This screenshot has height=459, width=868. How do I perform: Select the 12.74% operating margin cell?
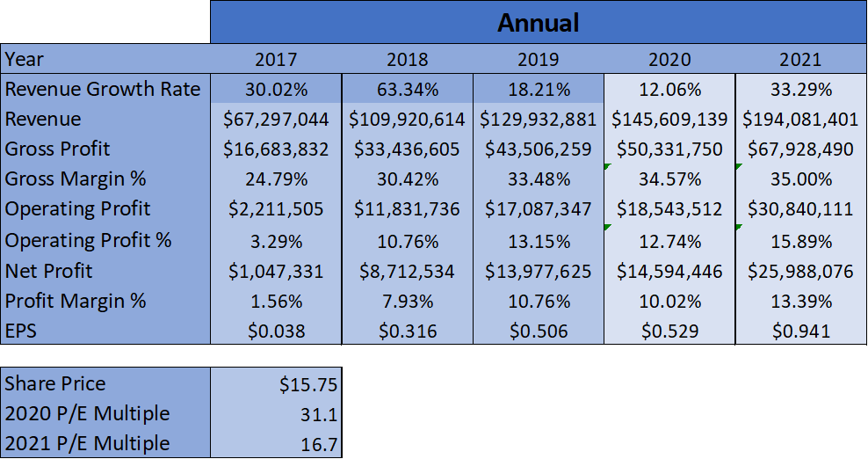point(669,241)
